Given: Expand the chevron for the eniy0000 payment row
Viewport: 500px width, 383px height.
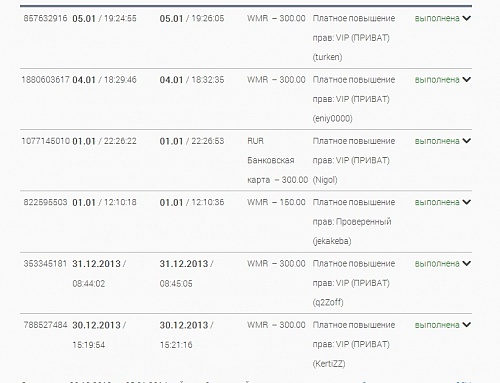Looking at the screenshot, I should pos(467,79).
